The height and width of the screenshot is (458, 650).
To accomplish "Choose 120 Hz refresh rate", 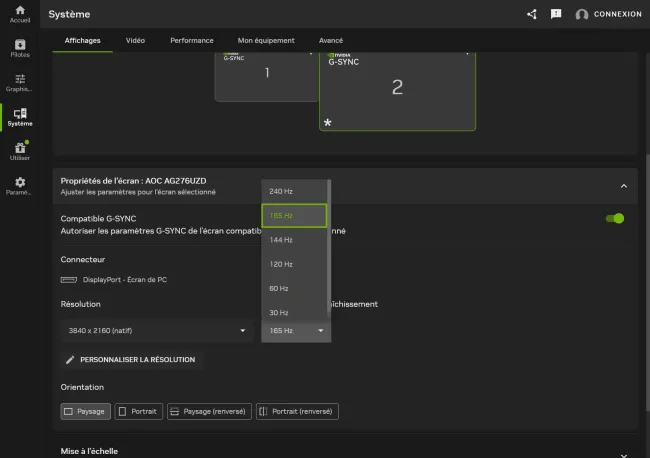I will [294, 264].
